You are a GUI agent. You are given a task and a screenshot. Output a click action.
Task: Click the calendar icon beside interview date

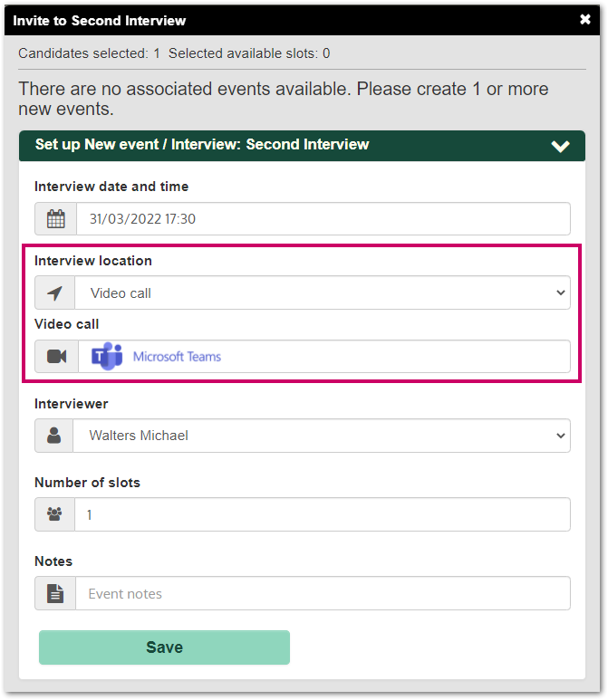(x=55, y=219)
